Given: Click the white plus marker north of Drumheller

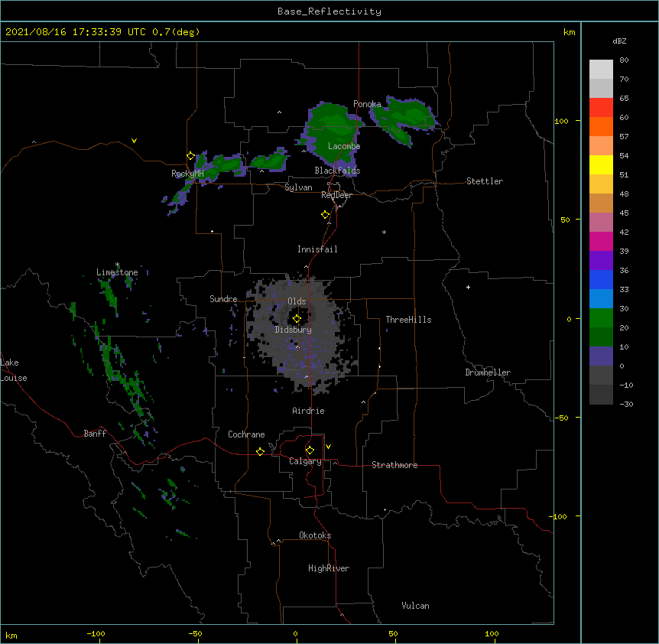Looking at the screenshot, I should pyautogui.click(x=468, y=287).
